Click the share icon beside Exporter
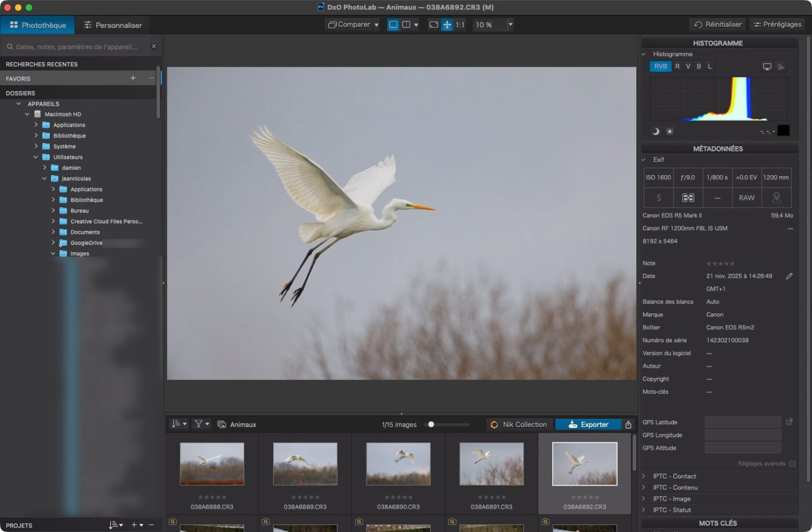This screenshot has width=812, height=532. [x=628, y=425]
